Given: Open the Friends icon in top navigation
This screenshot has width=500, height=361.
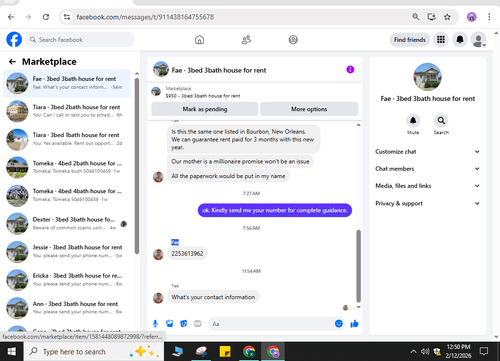Looking at the screenshot, I should coord(246,40).
